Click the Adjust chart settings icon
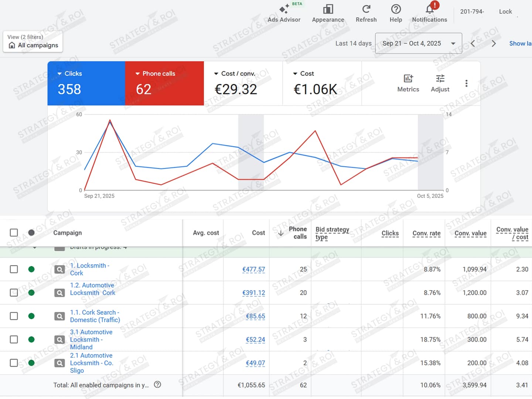The width and height of the screenshot is (532, 399). point(440,83)
